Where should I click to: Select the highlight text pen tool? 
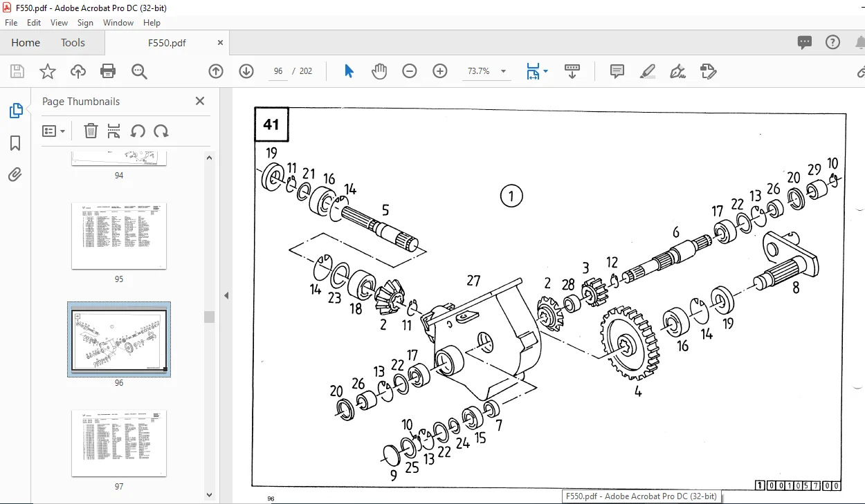coord(648,71)
